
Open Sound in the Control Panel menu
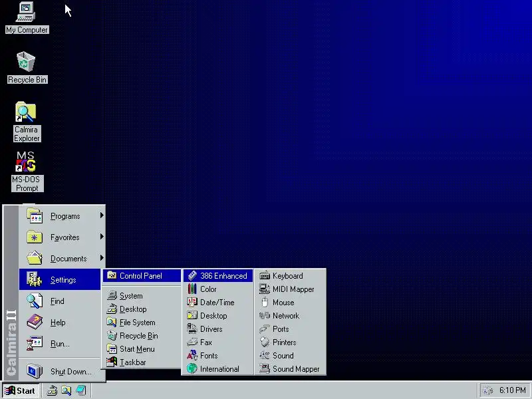coord(290,355)
